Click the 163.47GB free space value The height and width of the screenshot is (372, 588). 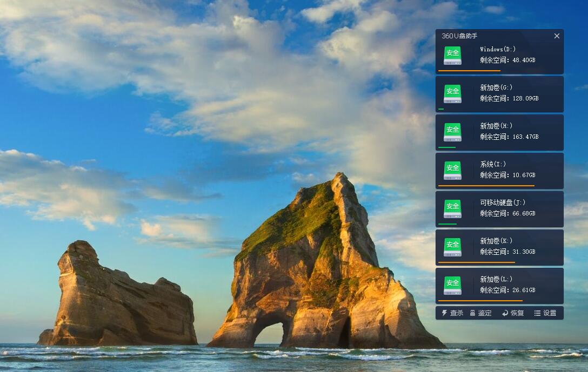pyautogui.click(x=525, y=137)
